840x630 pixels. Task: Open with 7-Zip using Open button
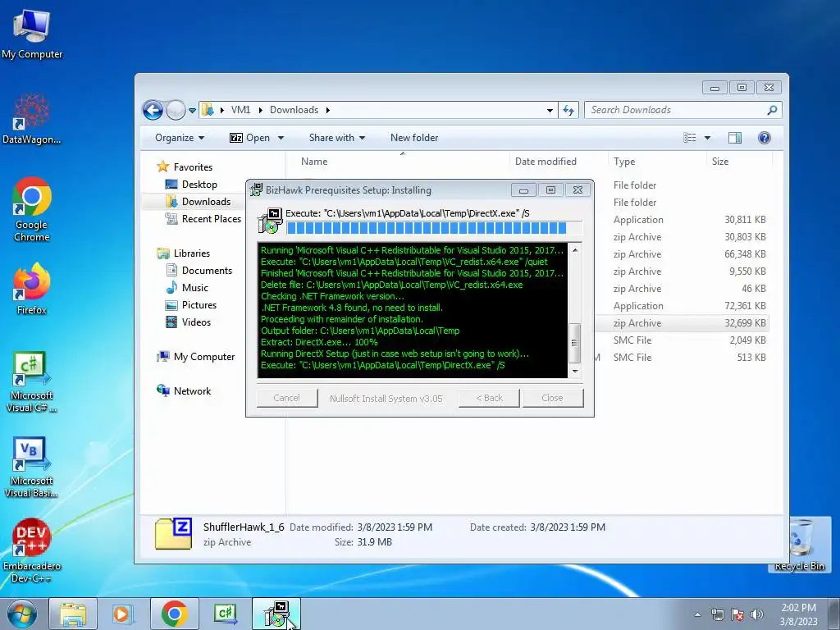(x=249, y=138)
